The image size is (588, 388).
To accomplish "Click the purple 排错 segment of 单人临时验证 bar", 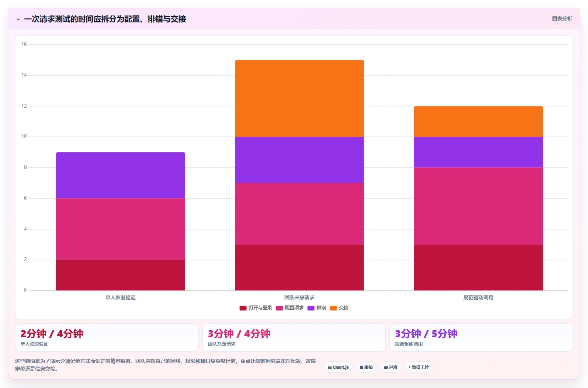I will pos(120,175).
